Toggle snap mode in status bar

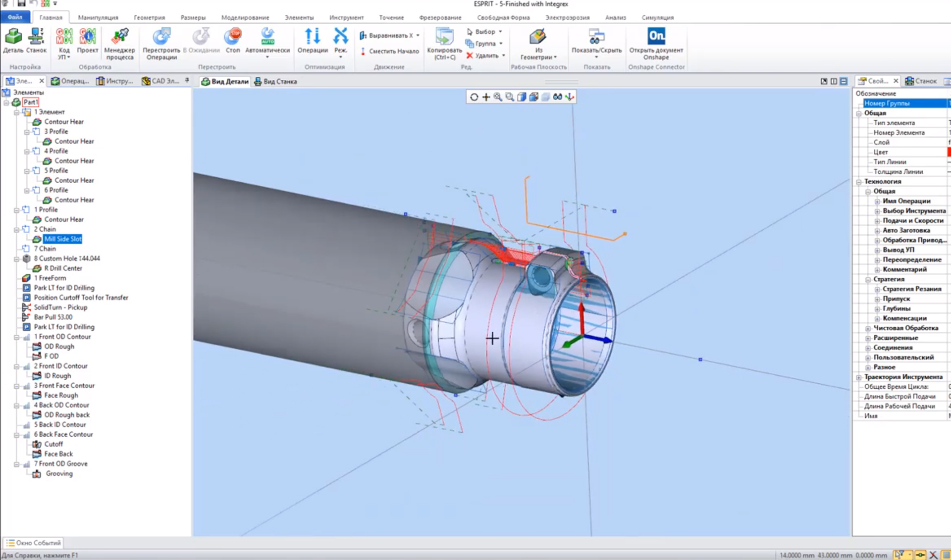click(x=920, y=555)
